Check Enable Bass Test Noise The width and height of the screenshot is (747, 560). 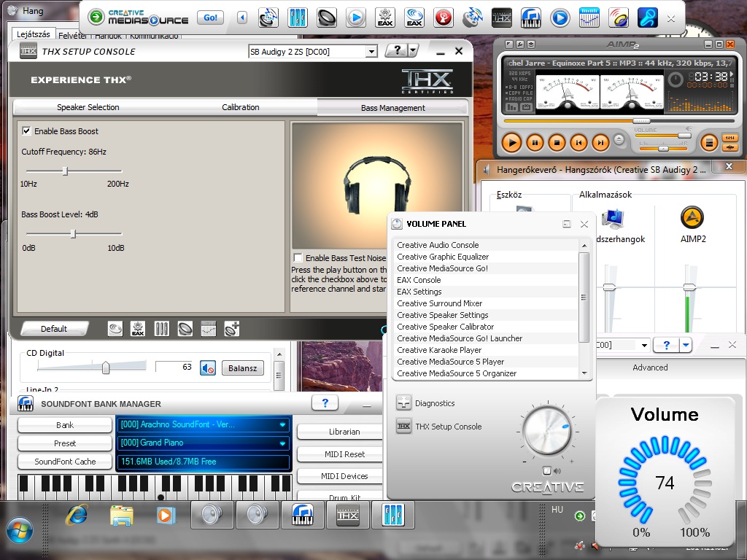pos(298,257)
